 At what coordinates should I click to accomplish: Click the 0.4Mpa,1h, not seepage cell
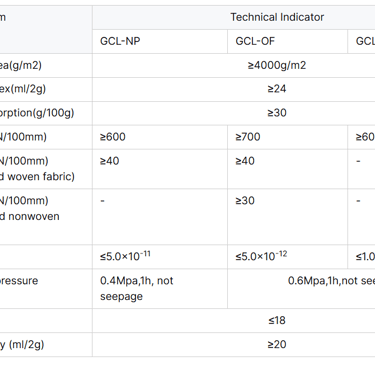[160, 289]
